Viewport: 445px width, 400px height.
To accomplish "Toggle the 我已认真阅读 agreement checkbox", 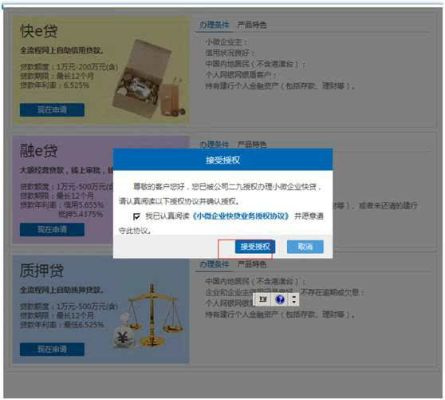I will tap(136, 217).
